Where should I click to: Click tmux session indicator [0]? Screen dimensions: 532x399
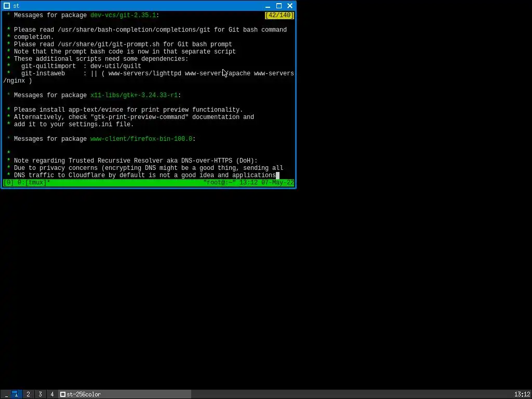click(x=8, y=182)
